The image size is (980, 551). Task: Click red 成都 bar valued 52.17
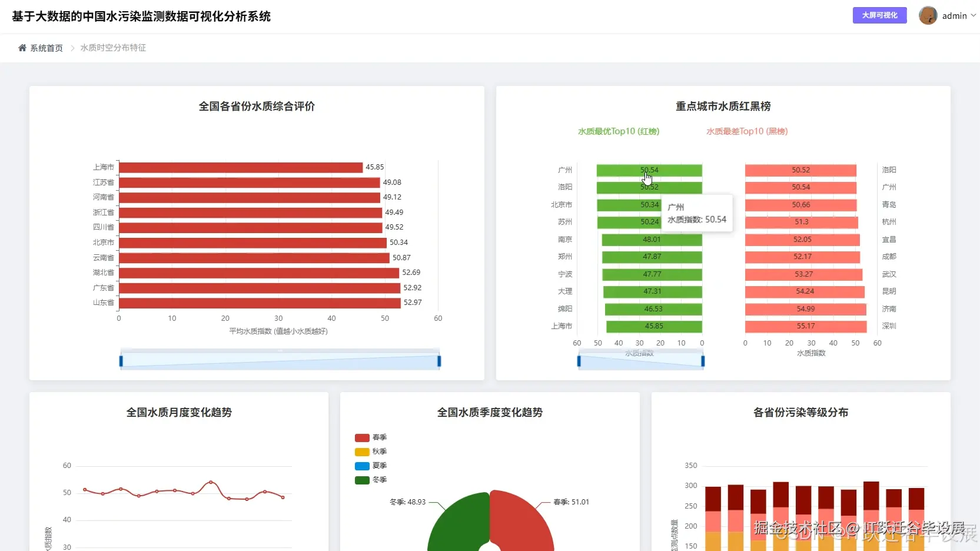tap(802, 257)
